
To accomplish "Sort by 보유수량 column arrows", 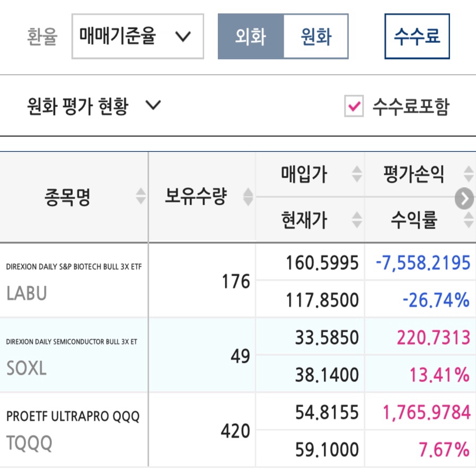I will (248, 197).
